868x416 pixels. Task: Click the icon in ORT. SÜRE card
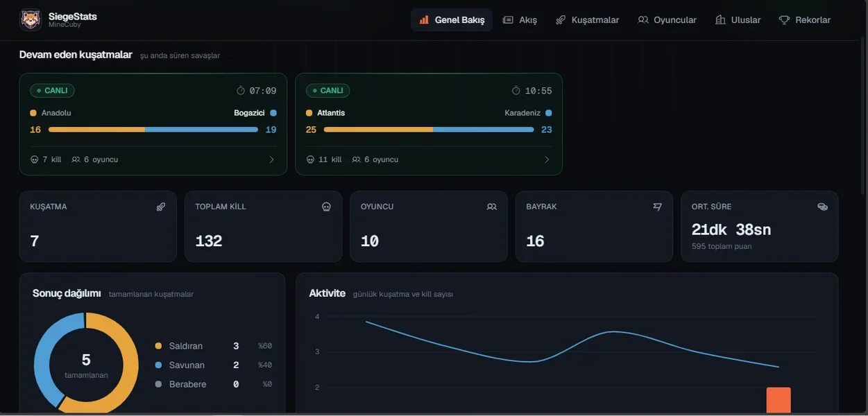click(823, 207)
